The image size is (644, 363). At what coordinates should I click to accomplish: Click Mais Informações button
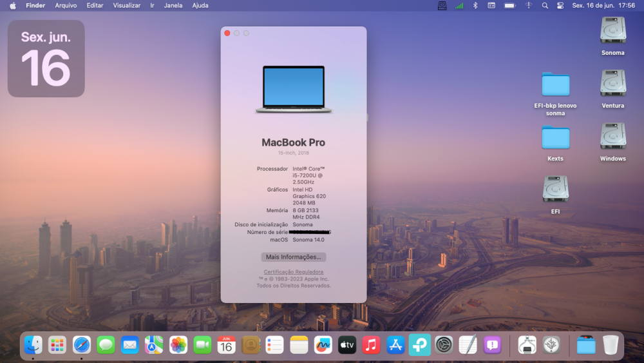pos(294,257)
